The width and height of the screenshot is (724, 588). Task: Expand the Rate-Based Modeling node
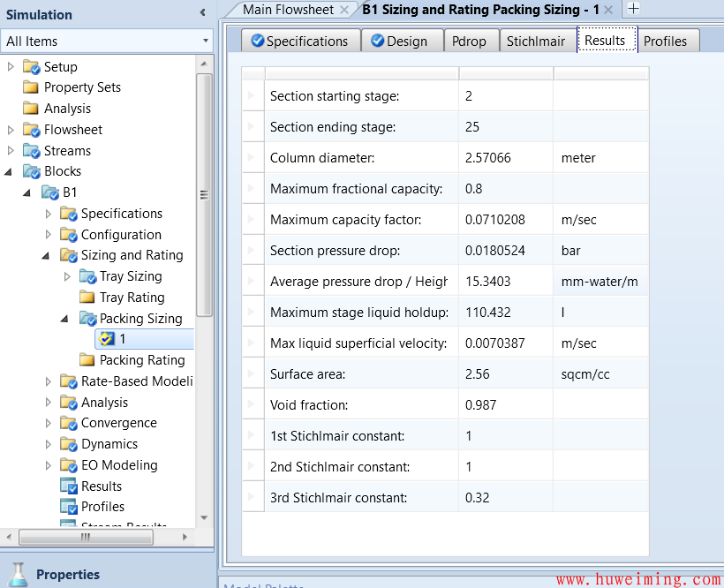pos(48,381)
